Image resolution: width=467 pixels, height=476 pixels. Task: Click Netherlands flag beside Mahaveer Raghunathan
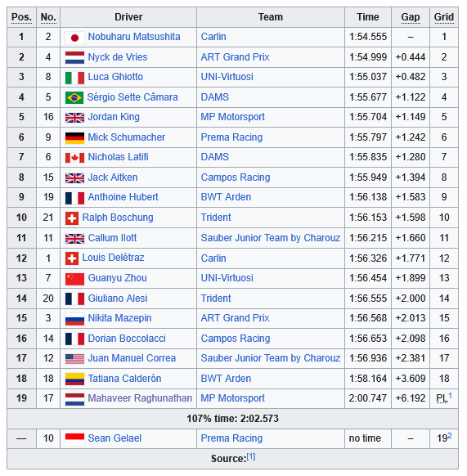[x=74, y=399]
